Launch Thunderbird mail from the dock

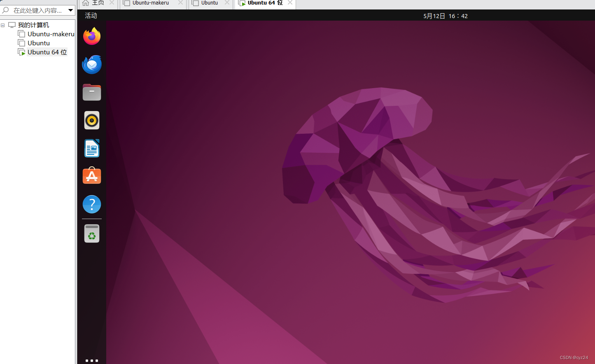click(92, 64)
